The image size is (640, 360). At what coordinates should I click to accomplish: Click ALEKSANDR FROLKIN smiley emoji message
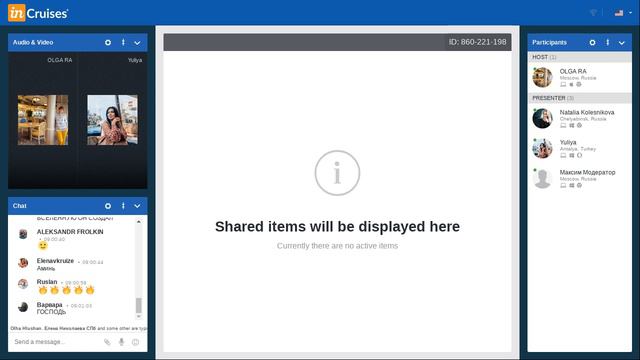click(x=42, y=246)
